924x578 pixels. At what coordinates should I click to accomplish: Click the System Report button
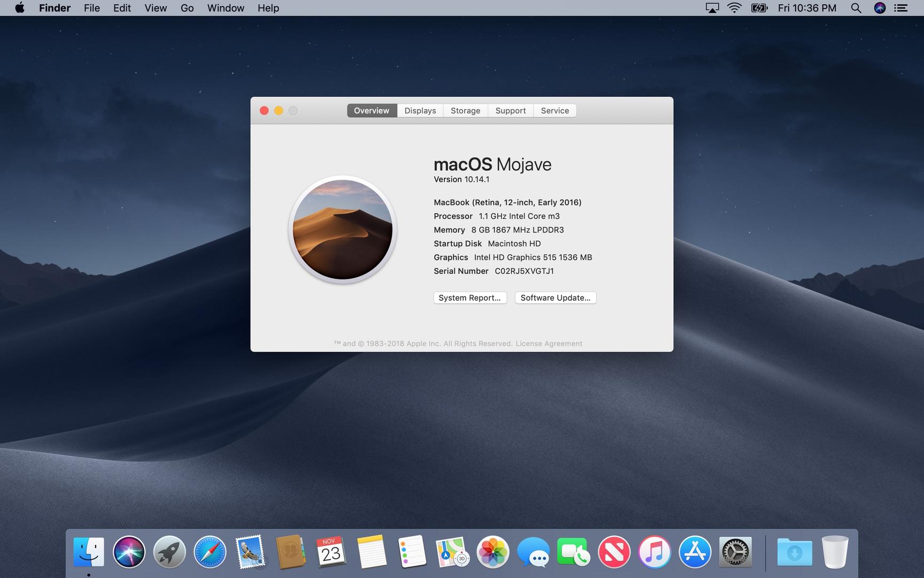coord(470,298)
